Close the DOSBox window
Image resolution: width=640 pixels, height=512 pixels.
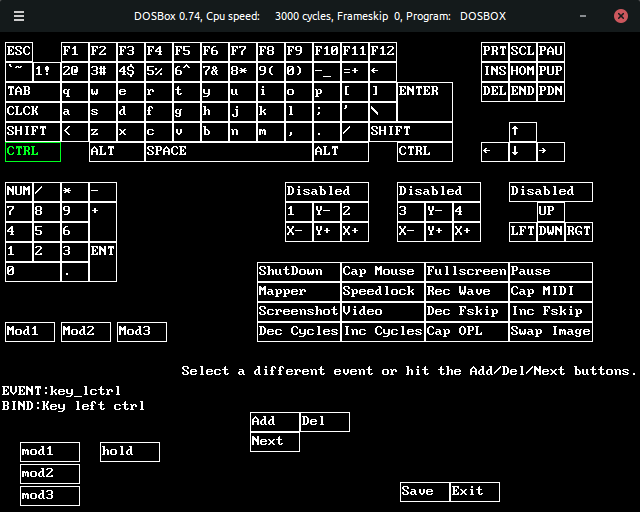point(621,16)
